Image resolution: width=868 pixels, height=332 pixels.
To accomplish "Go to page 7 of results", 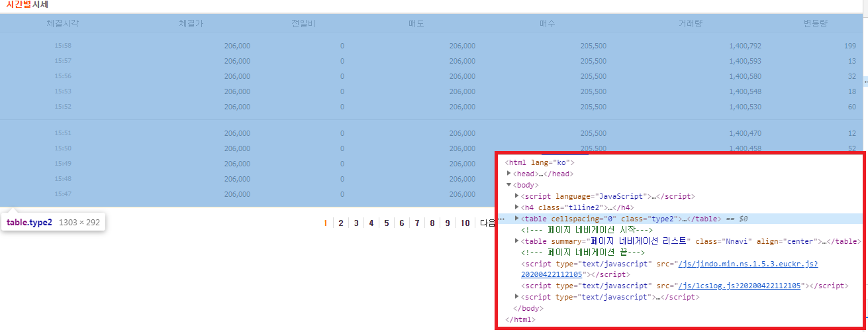I will click(x=417, y=223).
